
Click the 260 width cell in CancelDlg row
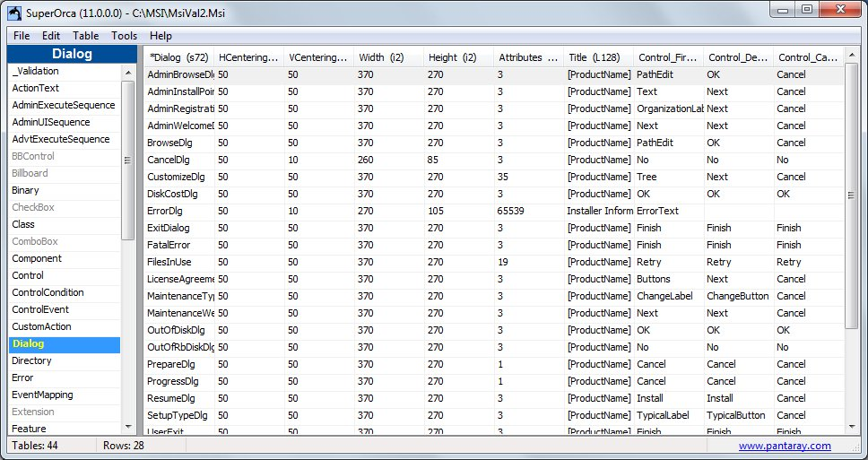(x=389, y=160)
